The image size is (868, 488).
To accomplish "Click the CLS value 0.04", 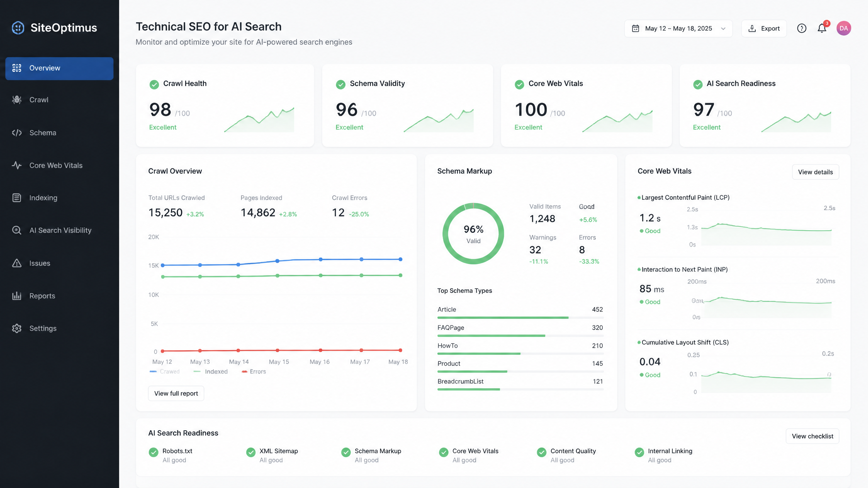I will pyautogui.click(x=650, y=362).
